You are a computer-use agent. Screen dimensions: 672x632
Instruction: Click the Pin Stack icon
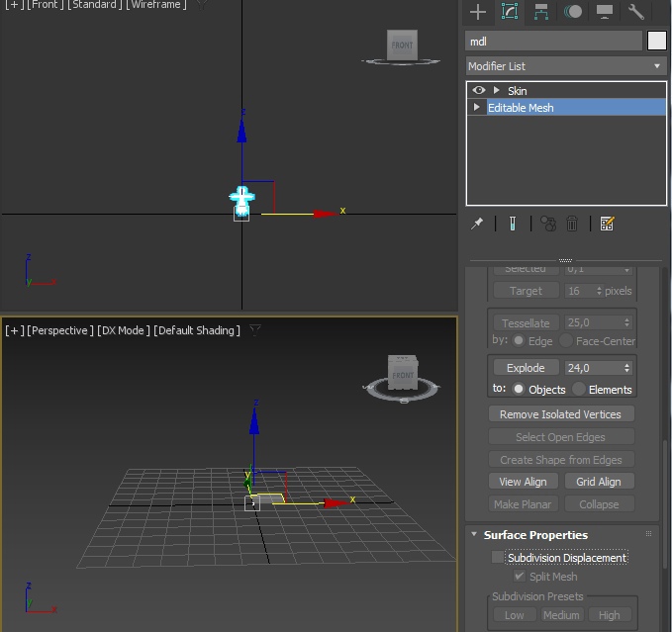coord(477,224)
